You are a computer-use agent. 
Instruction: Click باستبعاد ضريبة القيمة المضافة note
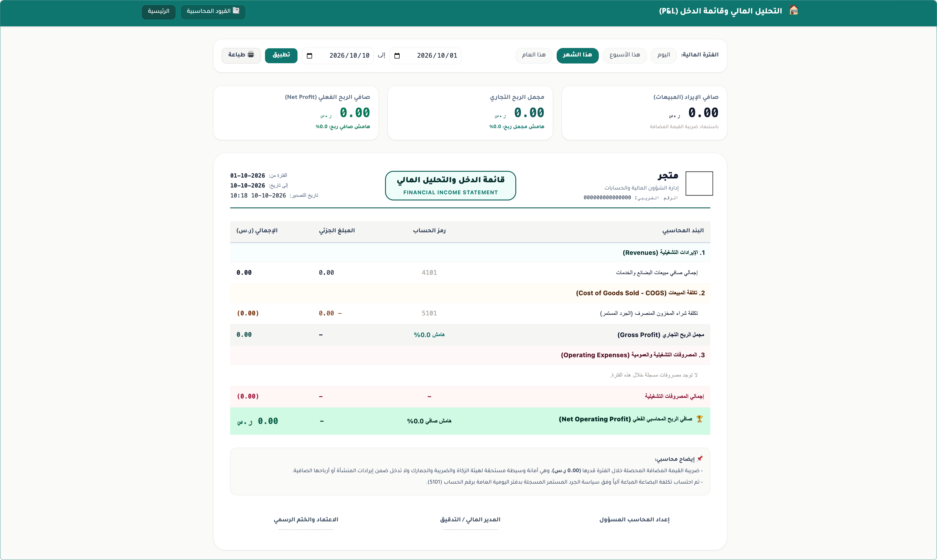tap(684, 127)
